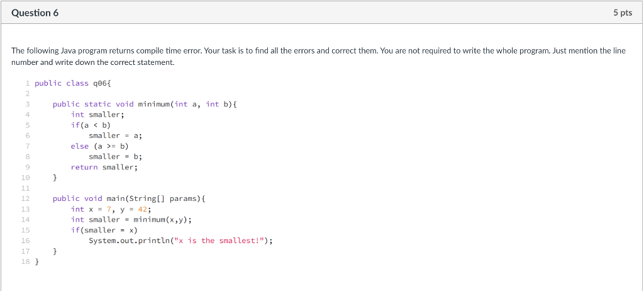Click the "minimum(x,y)" call line
Image resolution: width=644 pixels, height=291 pixels.
131,220
